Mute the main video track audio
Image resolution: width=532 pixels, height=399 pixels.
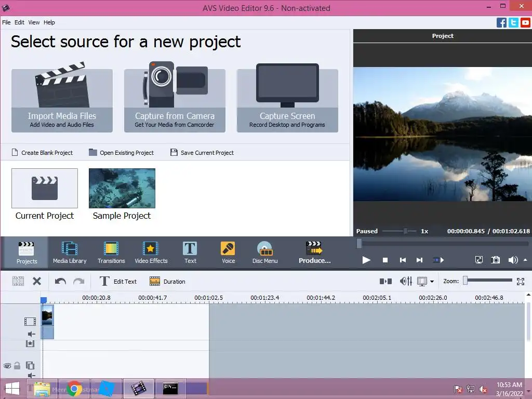(31, 334)
